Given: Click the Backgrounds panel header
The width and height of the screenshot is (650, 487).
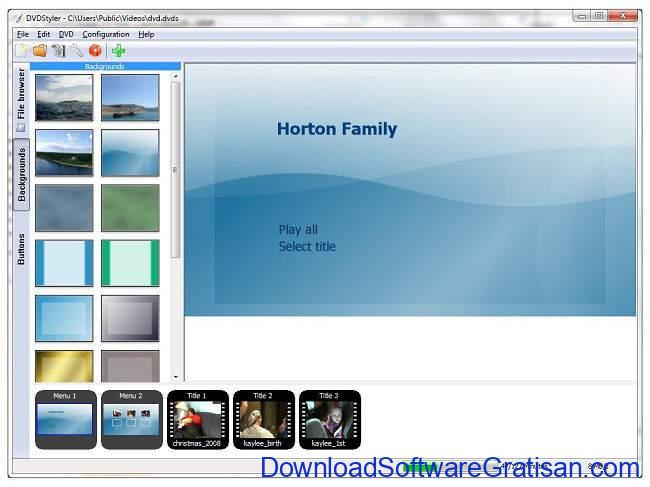Looking at the screenshot, I should (105, 66).
